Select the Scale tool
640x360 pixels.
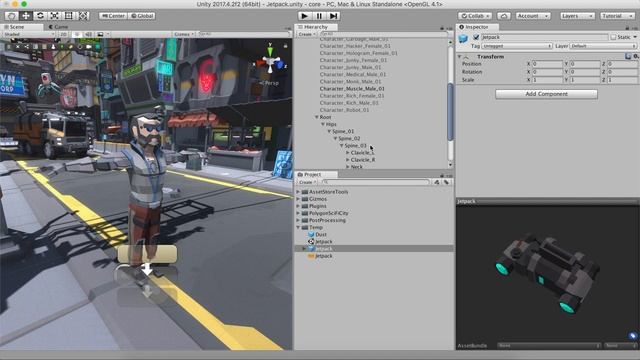[54, 16]
